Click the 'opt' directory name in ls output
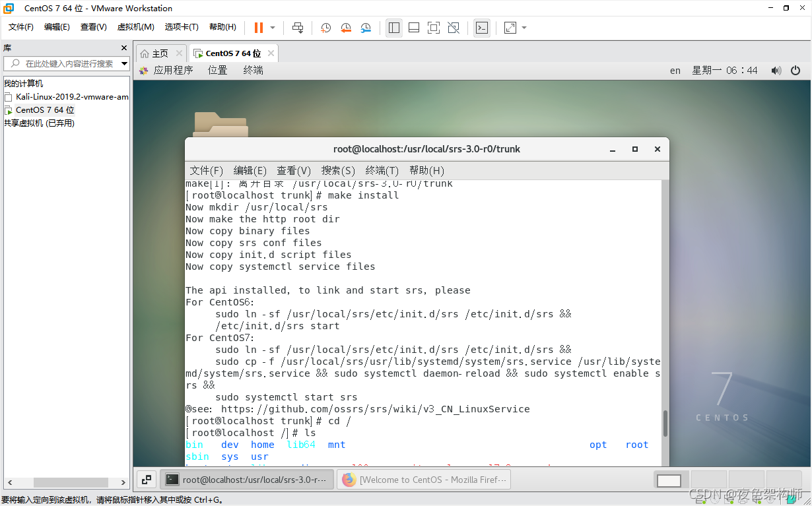Image resolution: width=812 pixels, height=506 pixels. [598, 445]
